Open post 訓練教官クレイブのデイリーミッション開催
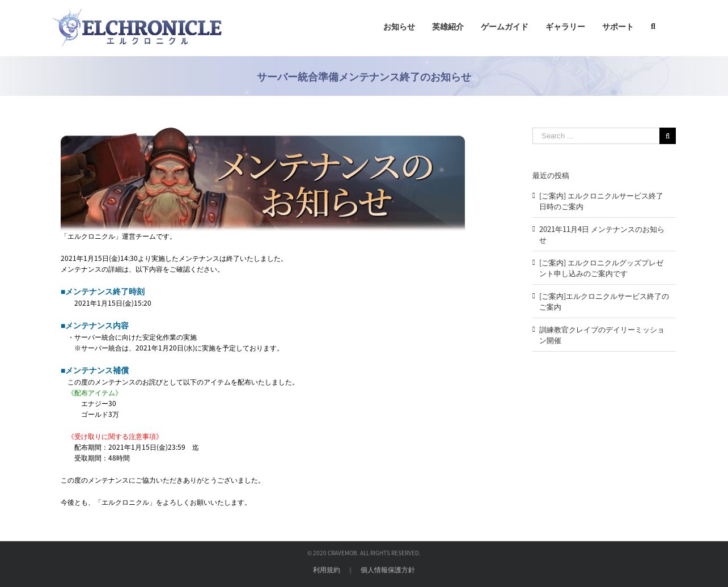The height and width of the screenshot is (587, 728). [x=602, y=335]
